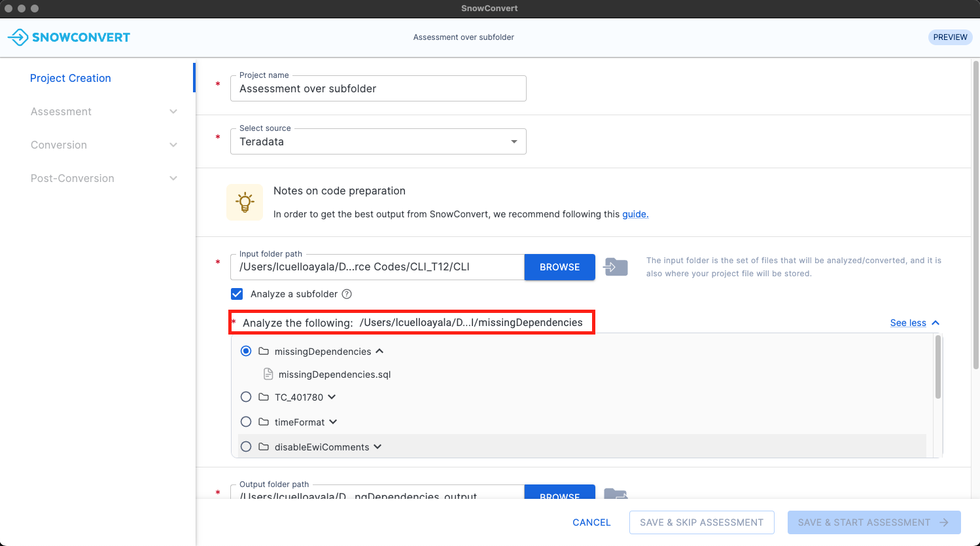Image resolution: width=980 pixels, height=546 pixels.
Task: Click the Project name input field
Action: pyautogui.click(x=378, y=89)
